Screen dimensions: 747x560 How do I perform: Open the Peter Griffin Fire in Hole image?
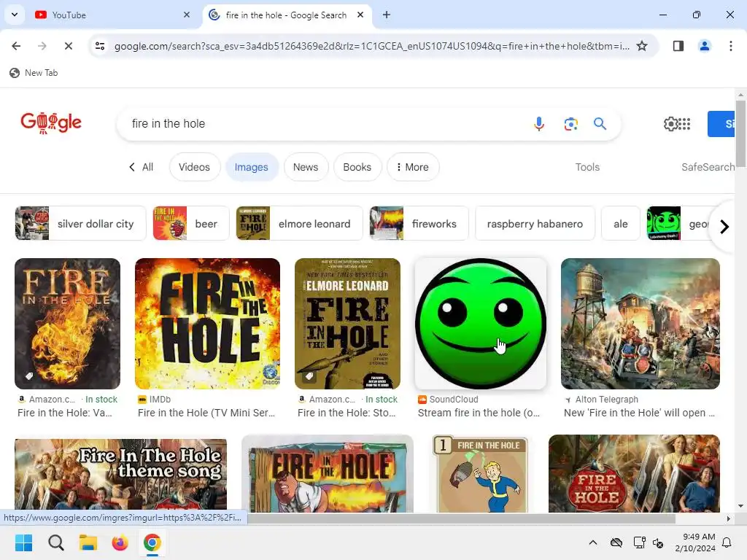[328, 474]
